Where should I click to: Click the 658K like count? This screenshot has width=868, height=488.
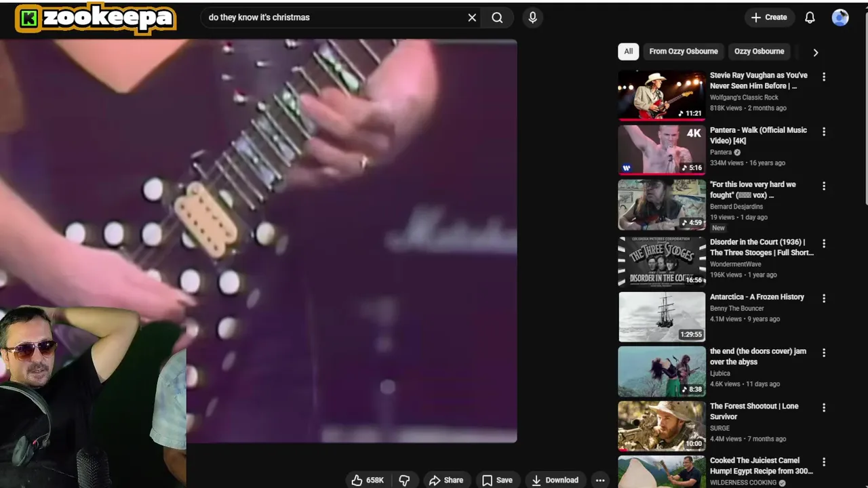tap(375, 480)
